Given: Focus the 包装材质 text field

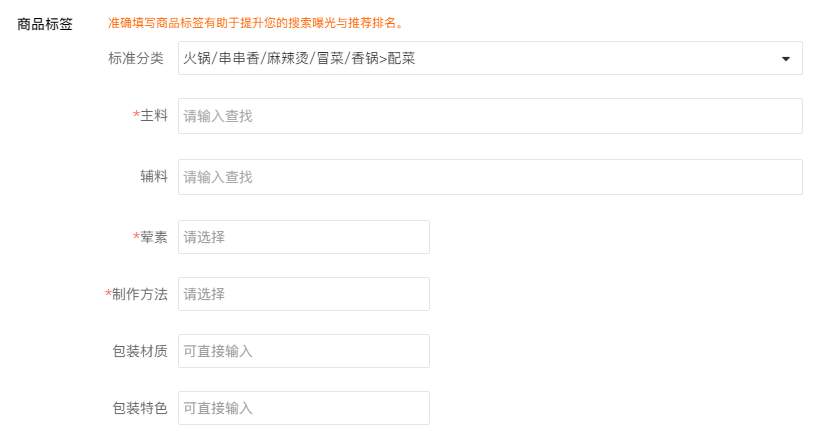Looking at the screenshot, I should pyautogui.click(x=304, y=351).
